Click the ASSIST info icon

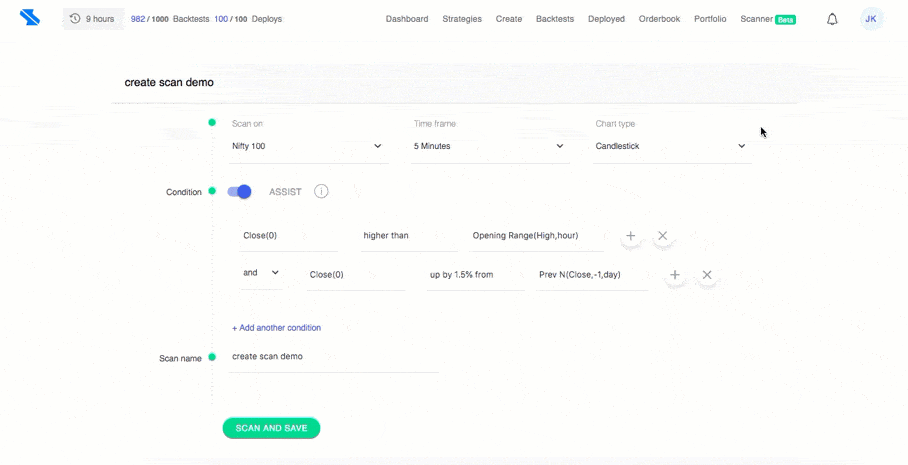pyautogui.click(x=321, y=192)
